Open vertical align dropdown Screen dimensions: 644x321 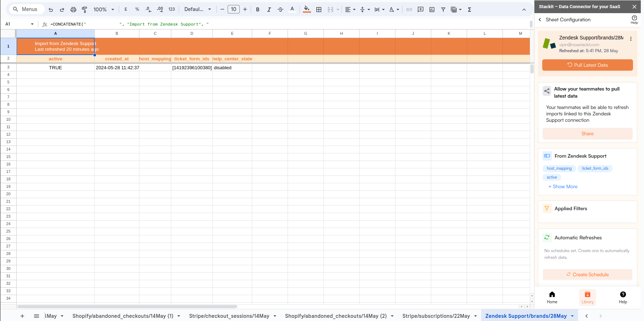[365, 10]
